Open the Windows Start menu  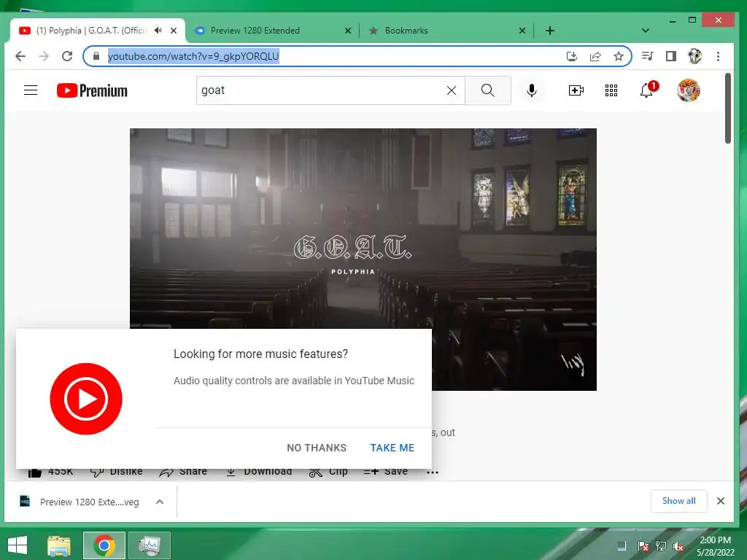(x=18, y=545)
